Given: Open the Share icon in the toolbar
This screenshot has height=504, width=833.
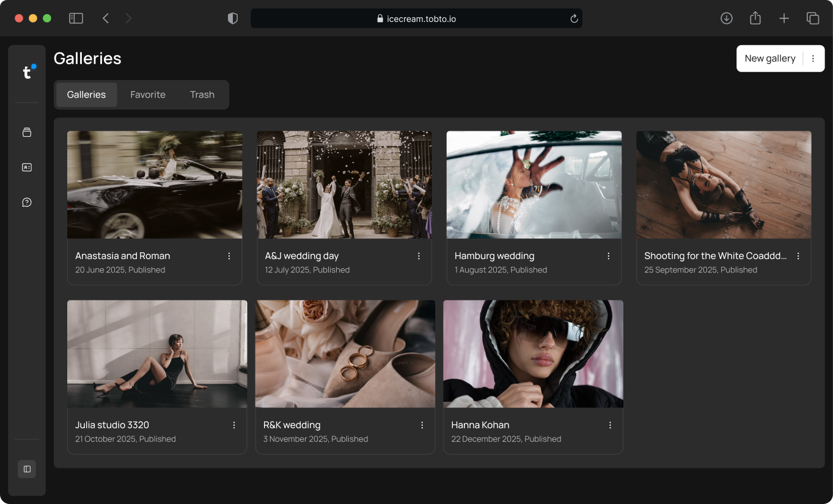Looking at the screenshot, I should tap(755, 18).
